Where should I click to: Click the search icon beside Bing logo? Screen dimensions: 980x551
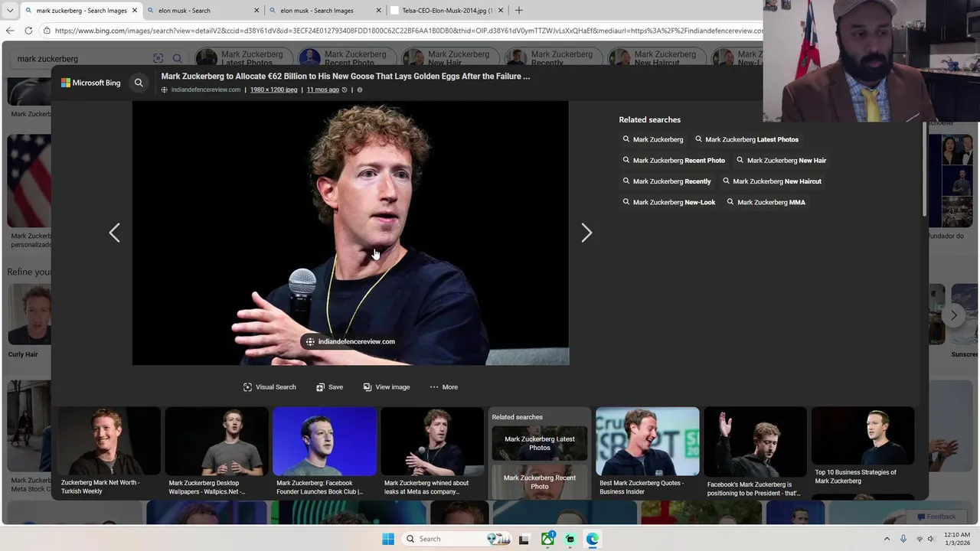pos(139,83)
